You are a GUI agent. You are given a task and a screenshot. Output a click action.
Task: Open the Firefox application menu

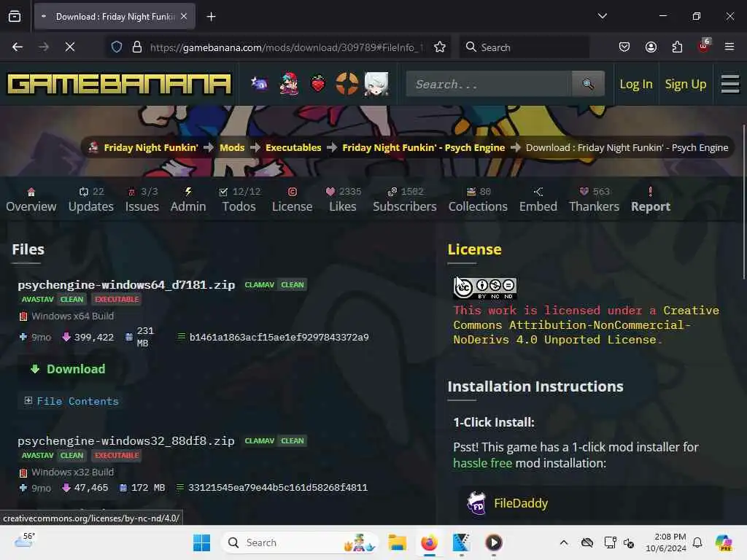click(x=729, y=47)
